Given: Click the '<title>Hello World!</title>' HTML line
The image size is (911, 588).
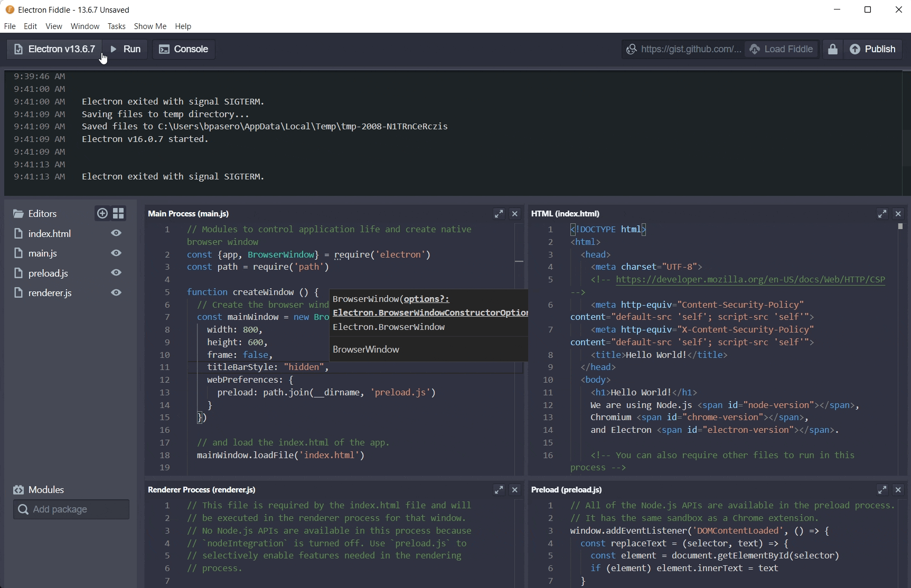Looking at the screenshot, I should click(659, 355).
